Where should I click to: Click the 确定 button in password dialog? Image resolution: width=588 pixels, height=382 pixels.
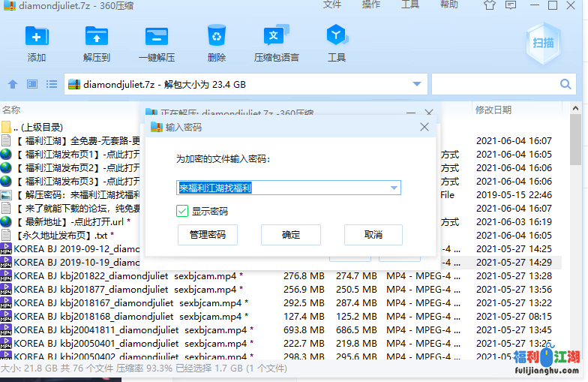pos(291,235)
